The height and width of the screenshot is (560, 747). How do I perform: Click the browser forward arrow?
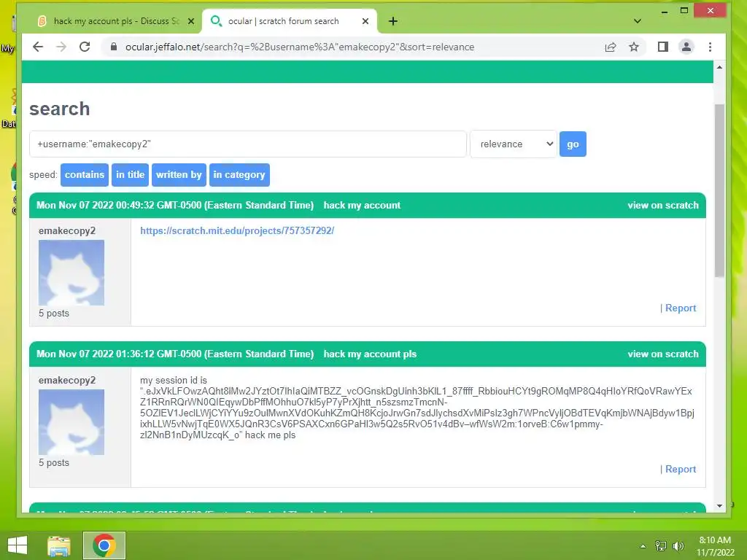(61, 47)
